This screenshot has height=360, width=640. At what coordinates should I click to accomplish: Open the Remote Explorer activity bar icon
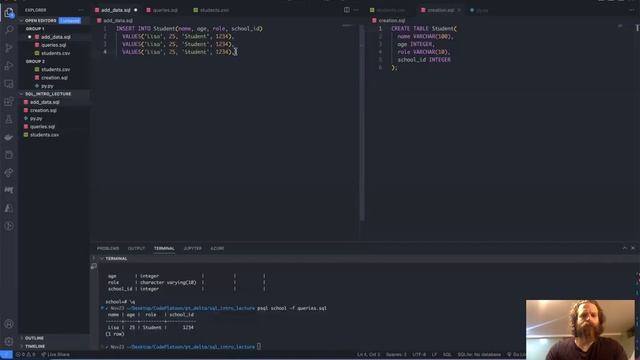9,84
